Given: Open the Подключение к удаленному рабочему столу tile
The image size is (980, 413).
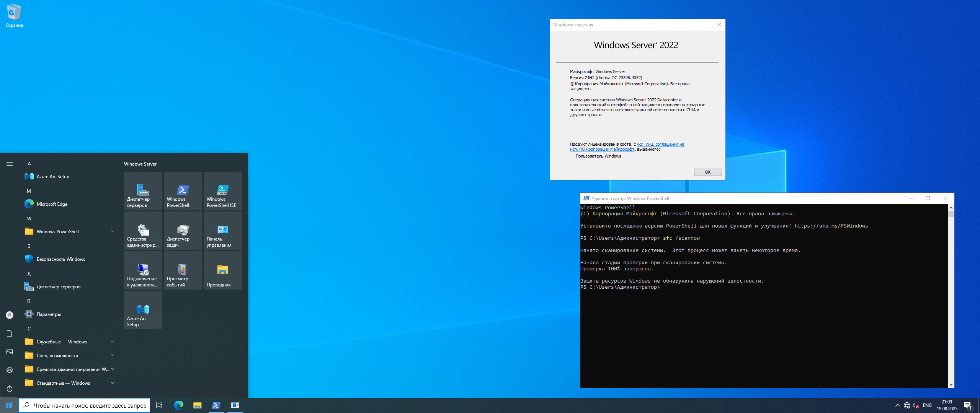Looking at the screenshot, I should coord(143,270).
